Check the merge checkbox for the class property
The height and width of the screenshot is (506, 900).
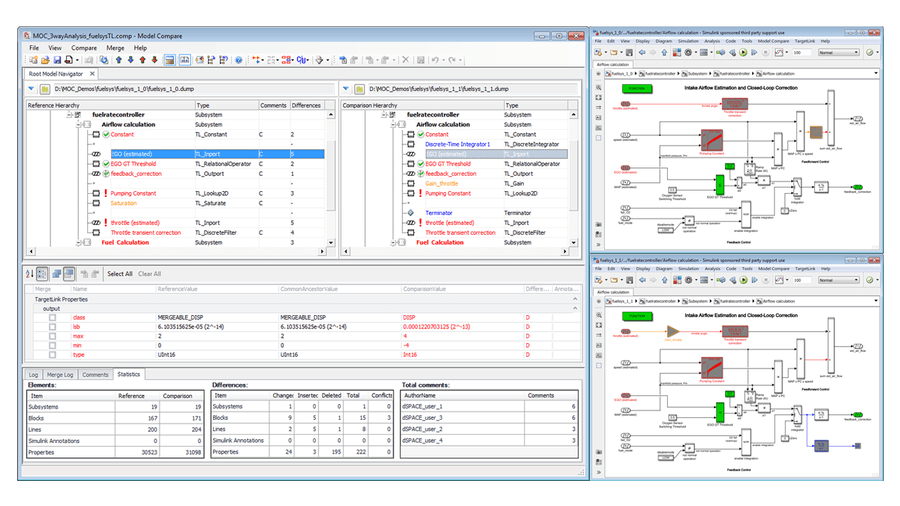tap(52, 317)
